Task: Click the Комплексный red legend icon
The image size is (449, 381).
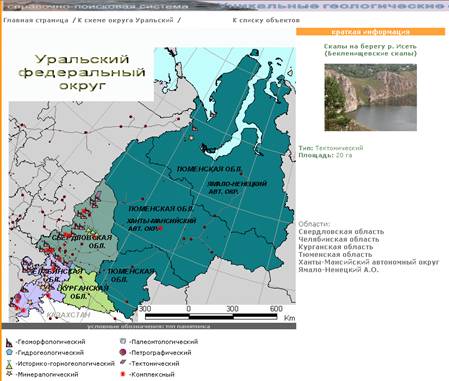Action: [123, 374]
